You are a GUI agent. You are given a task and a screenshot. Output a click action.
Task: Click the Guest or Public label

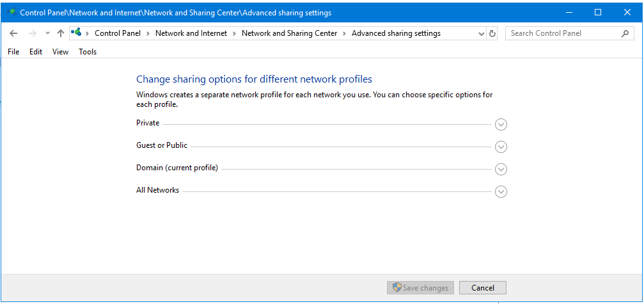[x=162, y=145]
